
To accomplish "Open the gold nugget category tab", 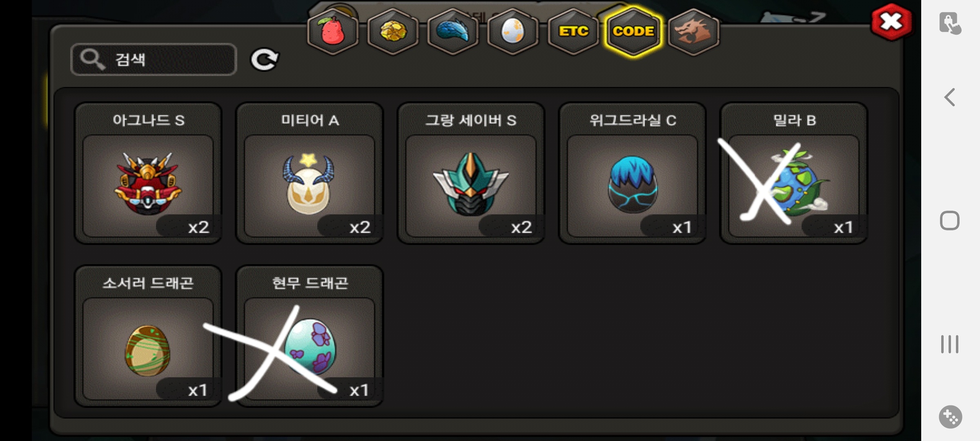I will coord(393,31).
